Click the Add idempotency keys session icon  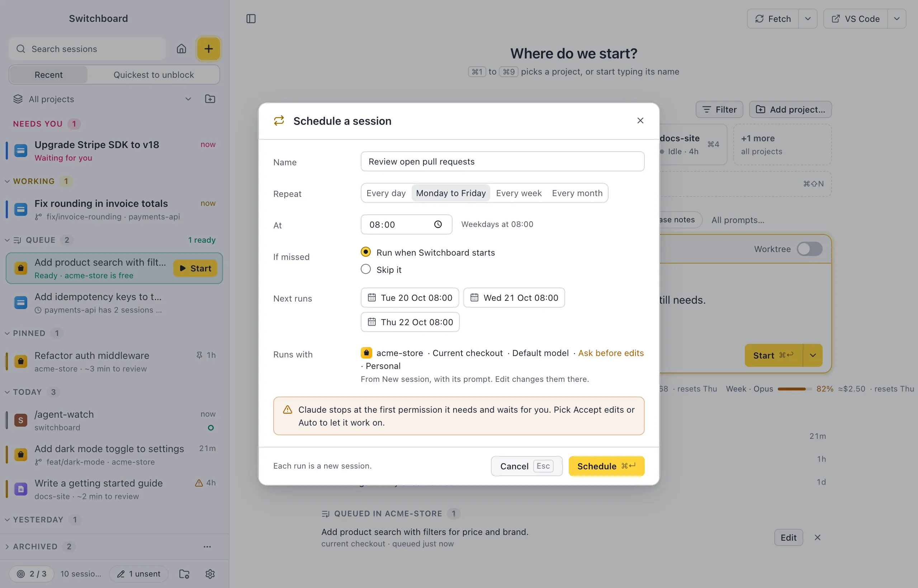[x=21, y=302]
